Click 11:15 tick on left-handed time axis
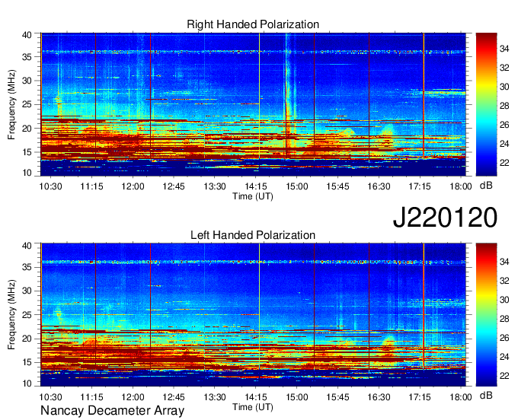 (x=92, y=397)
